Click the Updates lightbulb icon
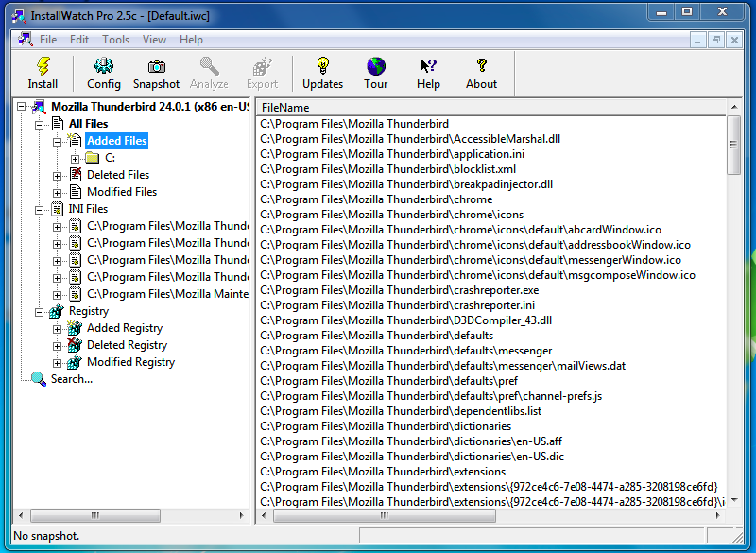Screen dimensions: 756x553 pos(322,66)
